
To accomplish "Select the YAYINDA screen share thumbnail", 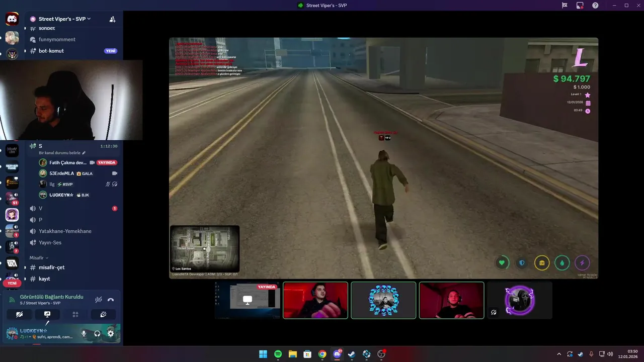I will click(248, 300).
